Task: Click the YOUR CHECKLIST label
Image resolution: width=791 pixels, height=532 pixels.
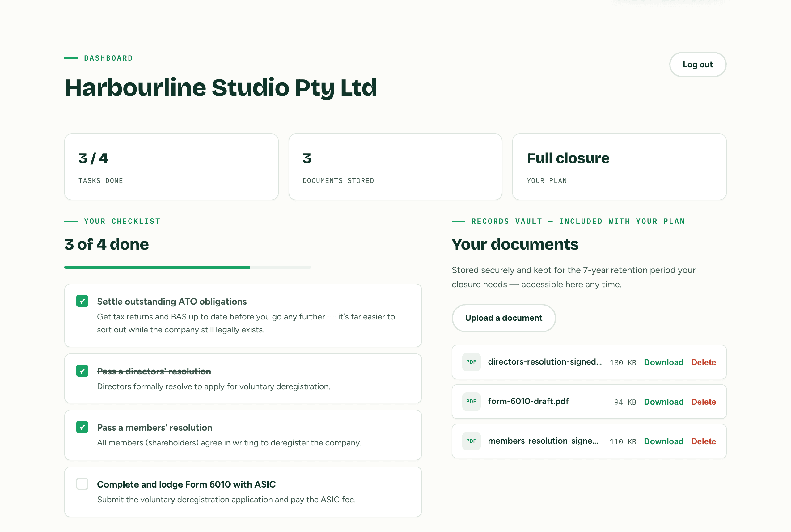Action: click(122, 221)
